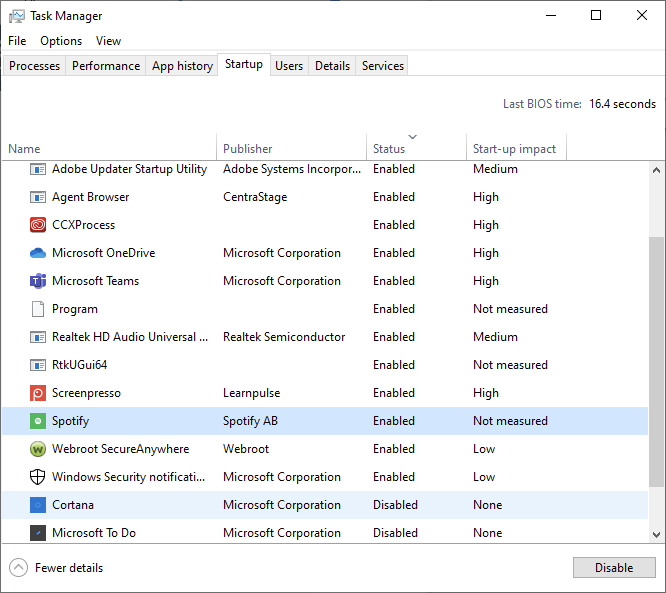The height and width of the screenshot is (593, 666).
Task: Click the blank Program file icon
Action: tap(38, 309)
